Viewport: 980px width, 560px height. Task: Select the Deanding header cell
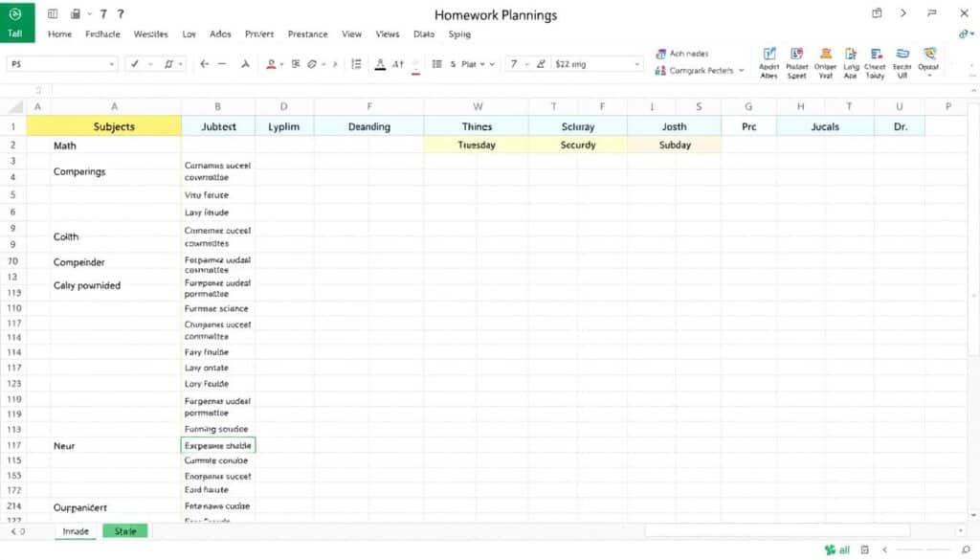pyautogui.click(x=368, y=126)
